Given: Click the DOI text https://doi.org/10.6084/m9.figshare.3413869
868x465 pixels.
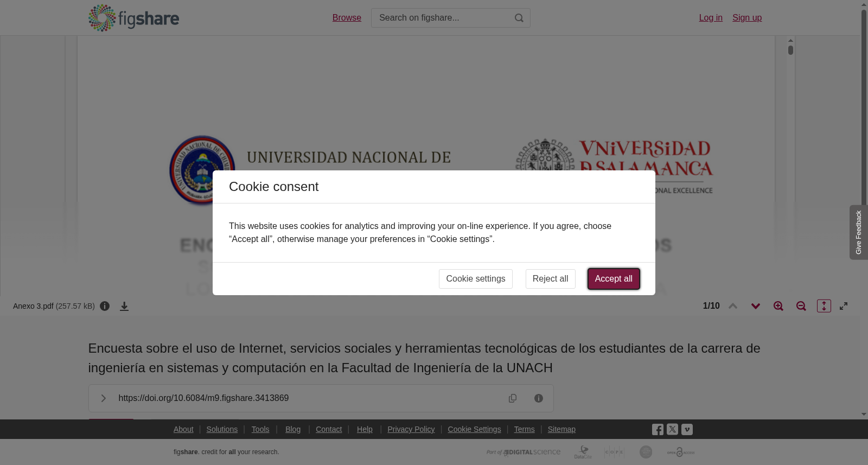Looking at the screenshot, I should coord(203,398).
